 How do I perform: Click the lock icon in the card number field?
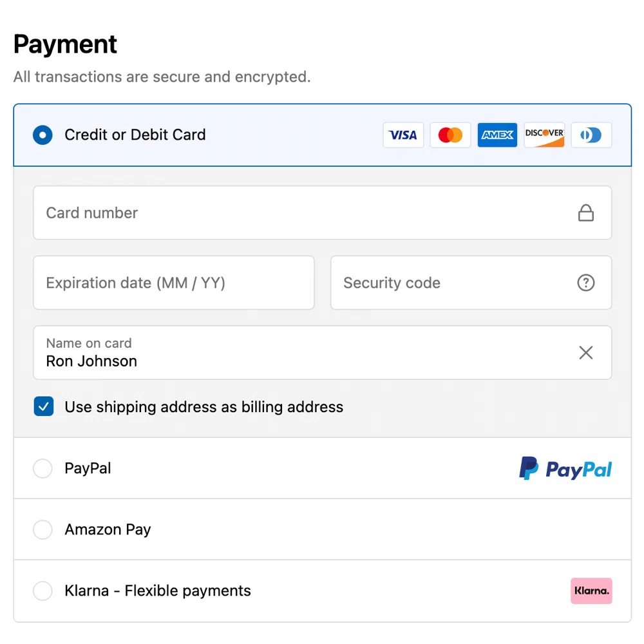pos(585,213)
